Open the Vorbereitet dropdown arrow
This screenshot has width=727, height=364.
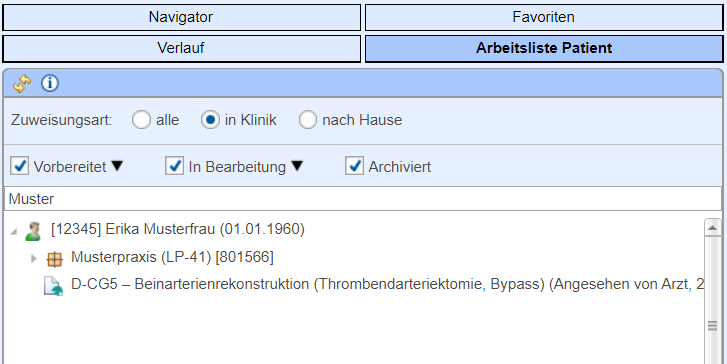point(117,166)
